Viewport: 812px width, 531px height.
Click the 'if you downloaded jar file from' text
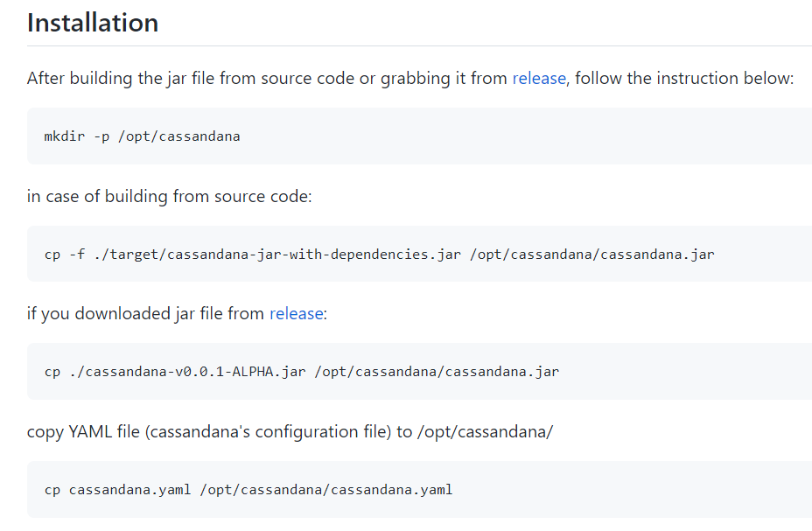(x=145, y=314)
